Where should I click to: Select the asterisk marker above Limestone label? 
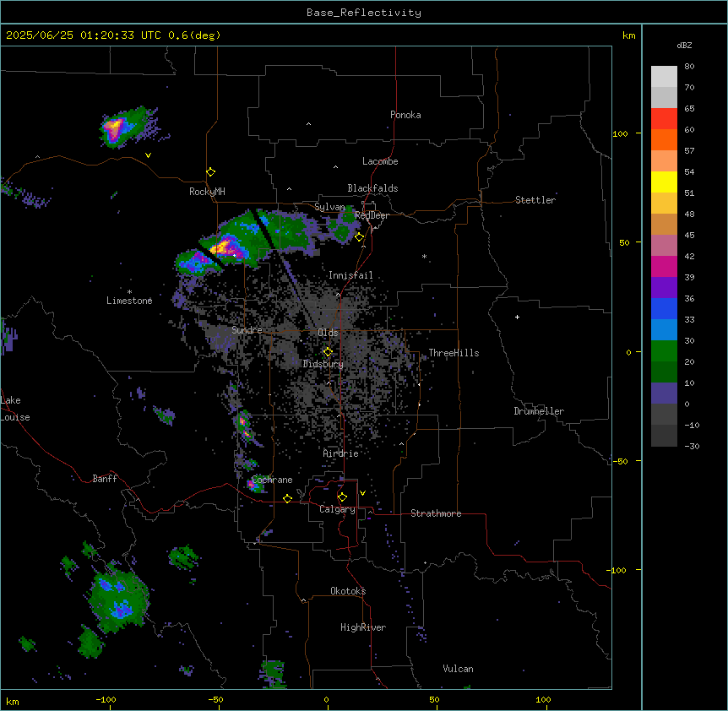129,292
